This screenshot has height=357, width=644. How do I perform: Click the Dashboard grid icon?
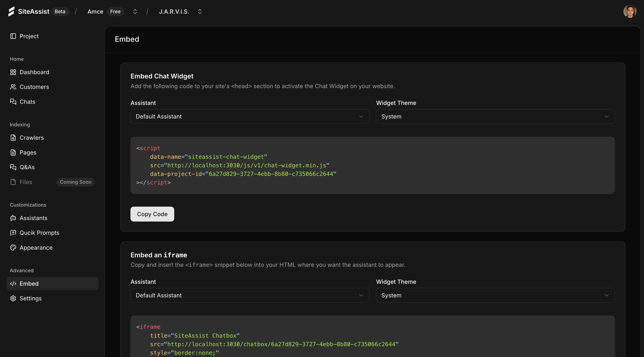[x=13, y=72]
